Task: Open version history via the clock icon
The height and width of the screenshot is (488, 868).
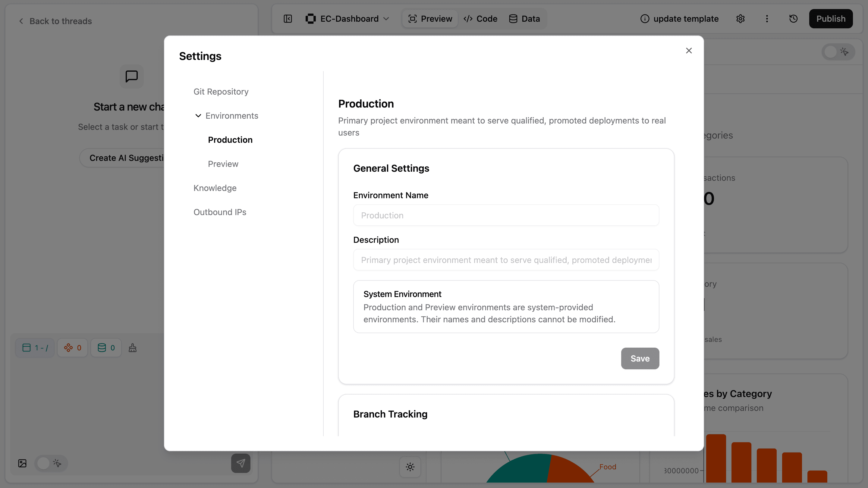Action: coord(793,18)
